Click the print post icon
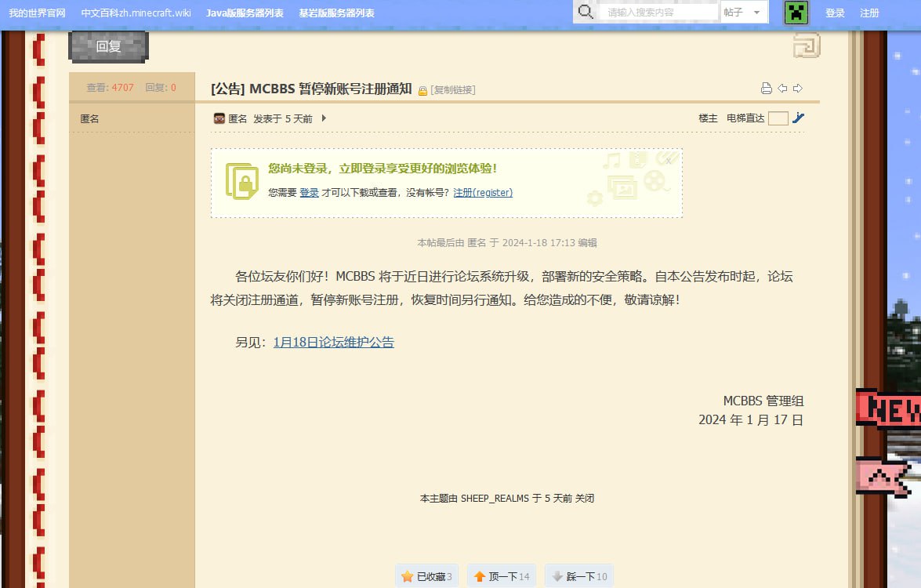This screenshot has height=588, width=921. pos(766,88)
